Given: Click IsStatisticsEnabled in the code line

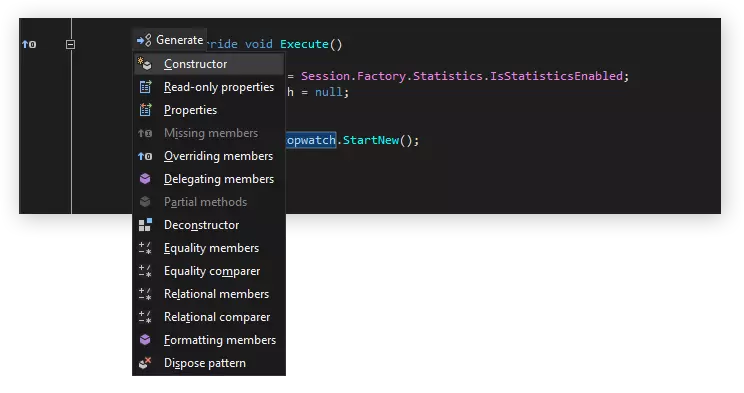Looking at the screenshot, I should coord(556,76).
